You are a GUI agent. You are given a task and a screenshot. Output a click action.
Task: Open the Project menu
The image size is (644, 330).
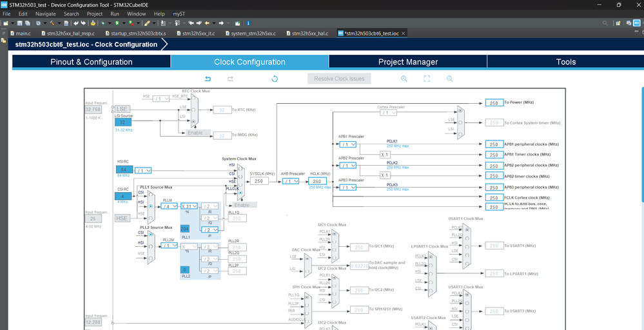coord(95,14)
